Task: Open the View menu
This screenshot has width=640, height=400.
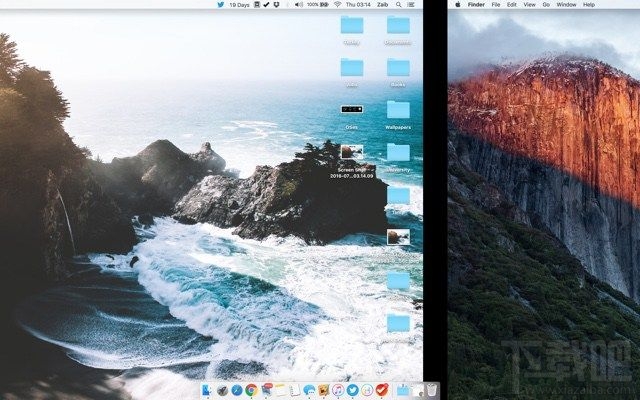Action: 529,5
